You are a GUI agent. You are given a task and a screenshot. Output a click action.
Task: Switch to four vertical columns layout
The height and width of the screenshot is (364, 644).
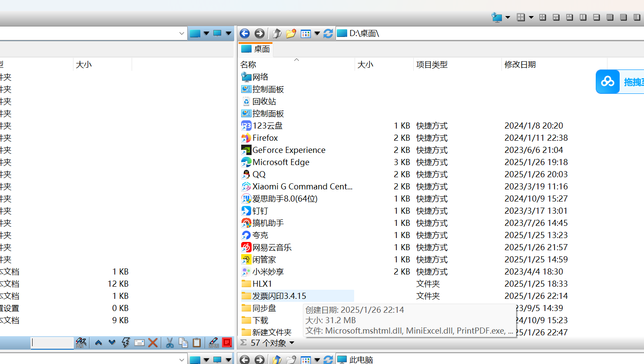[x=610, y=17]
